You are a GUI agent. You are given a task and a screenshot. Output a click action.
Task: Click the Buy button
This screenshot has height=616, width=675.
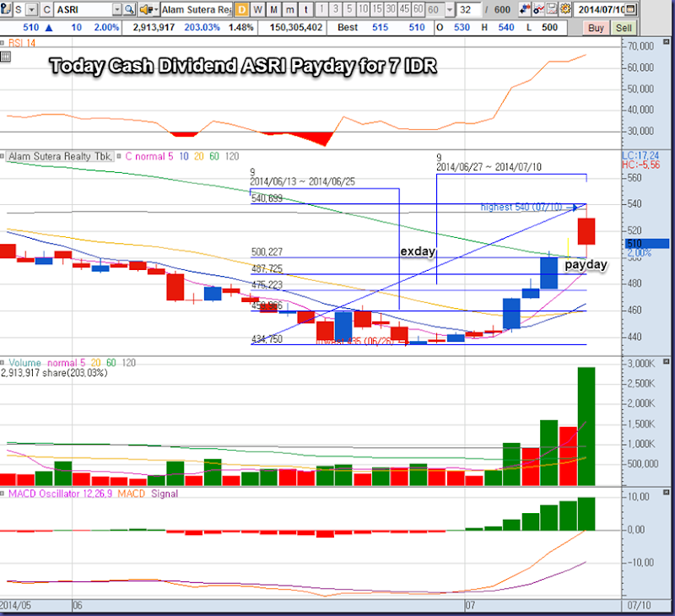coord(597,28)
